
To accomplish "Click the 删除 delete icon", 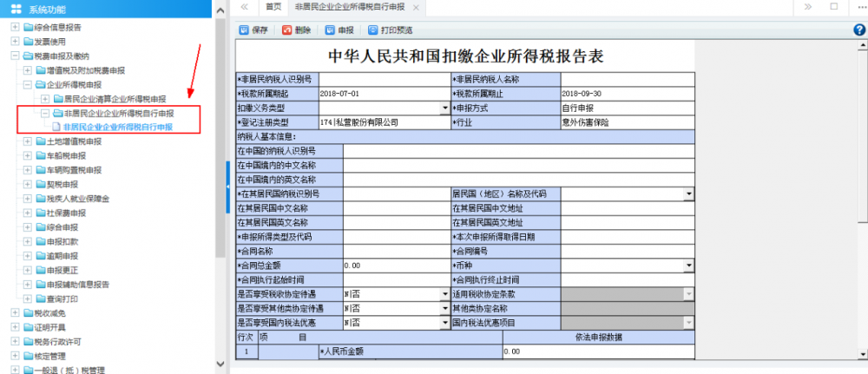I will pos(286,30).
